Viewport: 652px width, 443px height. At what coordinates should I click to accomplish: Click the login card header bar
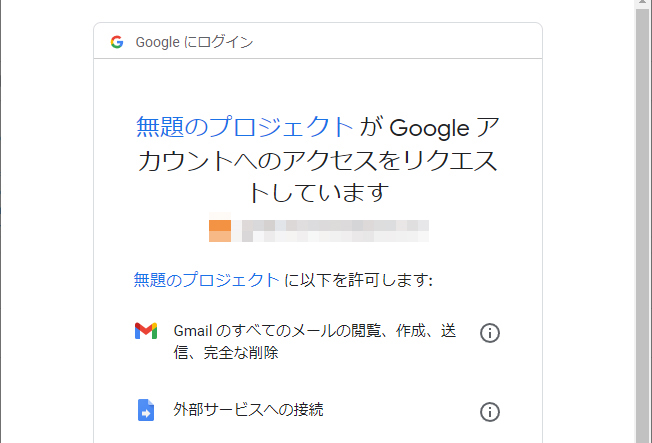pyautogui.click(x=318, y=41)
